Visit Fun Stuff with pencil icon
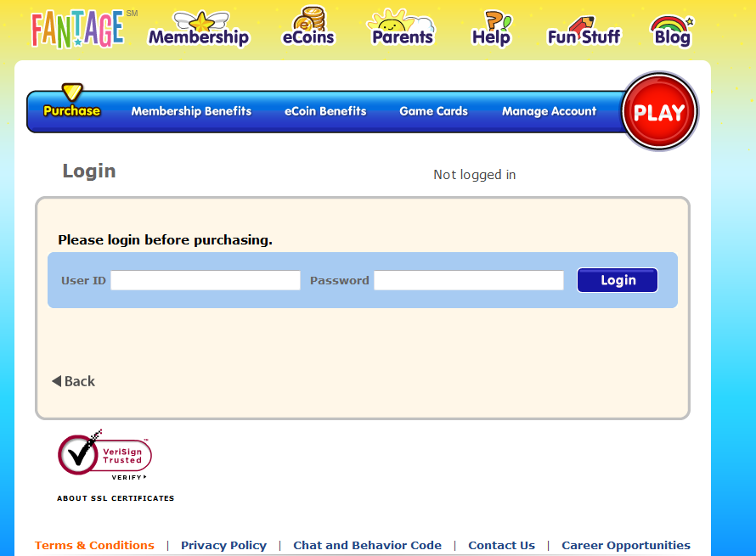The height and width of the screenshot is (556, 756). coord(584,31)
